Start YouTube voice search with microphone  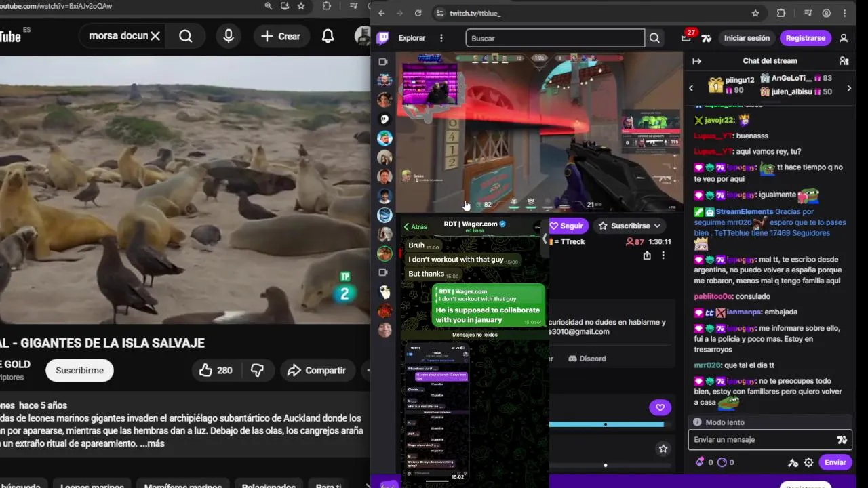tap(229, 36)
